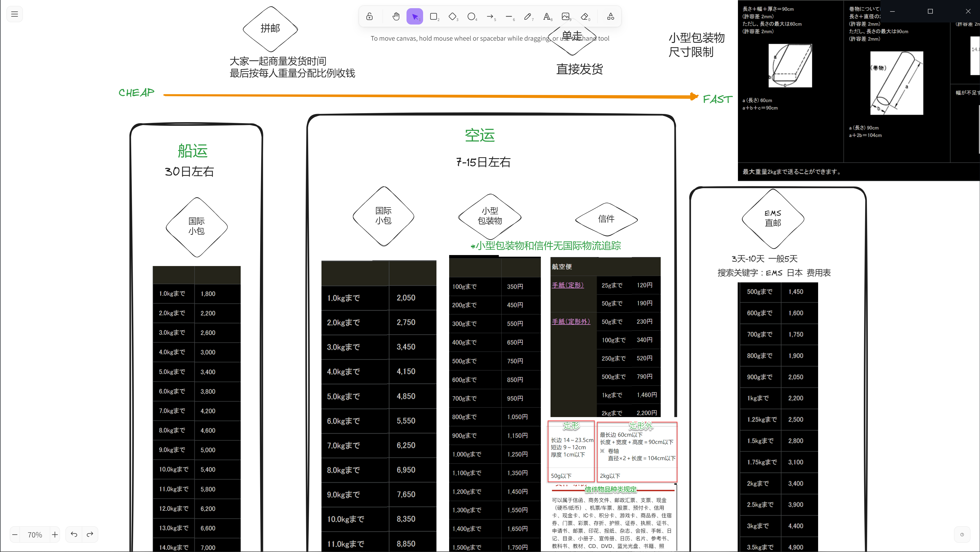The height and width of the screenshot is (552, 980).
Task: Select the Text tool
Action: (547, 16)
